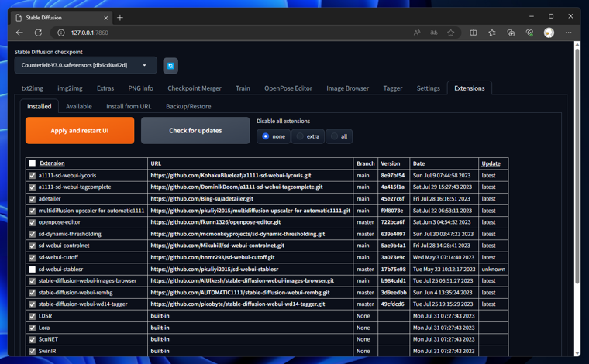Click the Check for updates button
The image size is (589, 364).
point(195,131)
